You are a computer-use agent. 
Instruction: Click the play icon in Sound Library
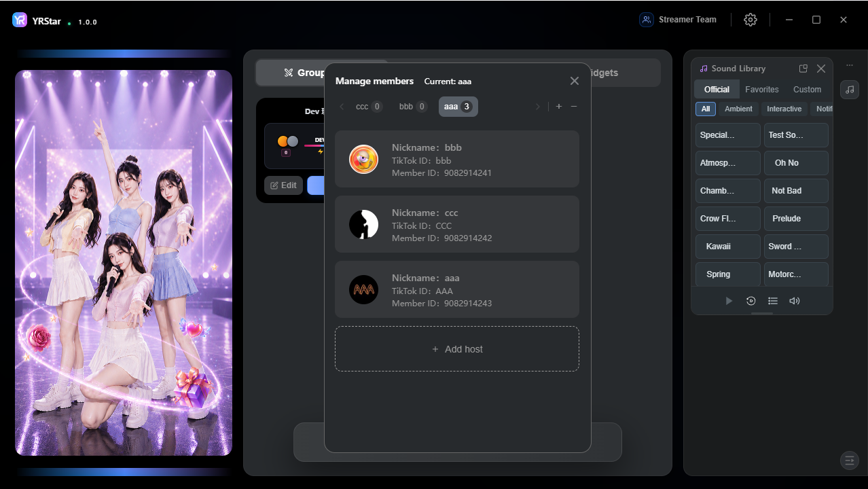click(x=729, y=301)
